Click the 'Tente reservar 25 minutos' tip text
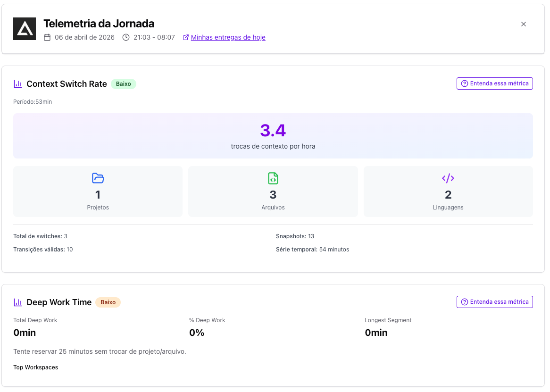 click(100, 351)
